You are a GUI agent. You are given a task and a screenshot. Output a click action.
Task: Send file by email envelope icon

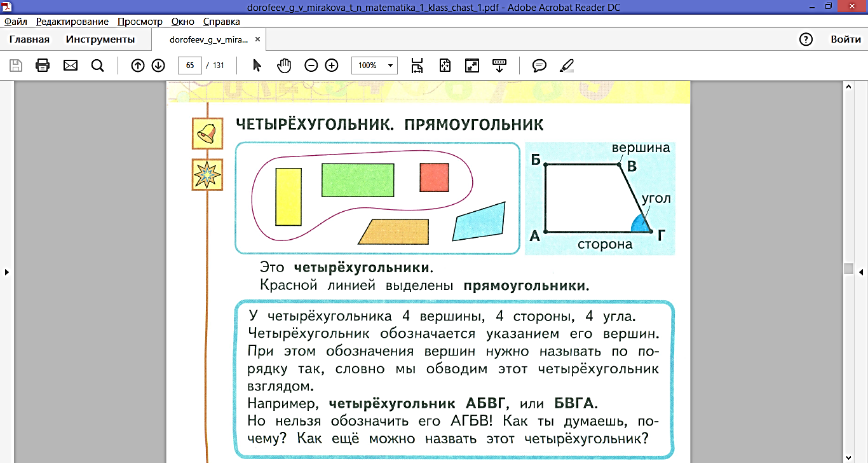click(x=70, y=65)
